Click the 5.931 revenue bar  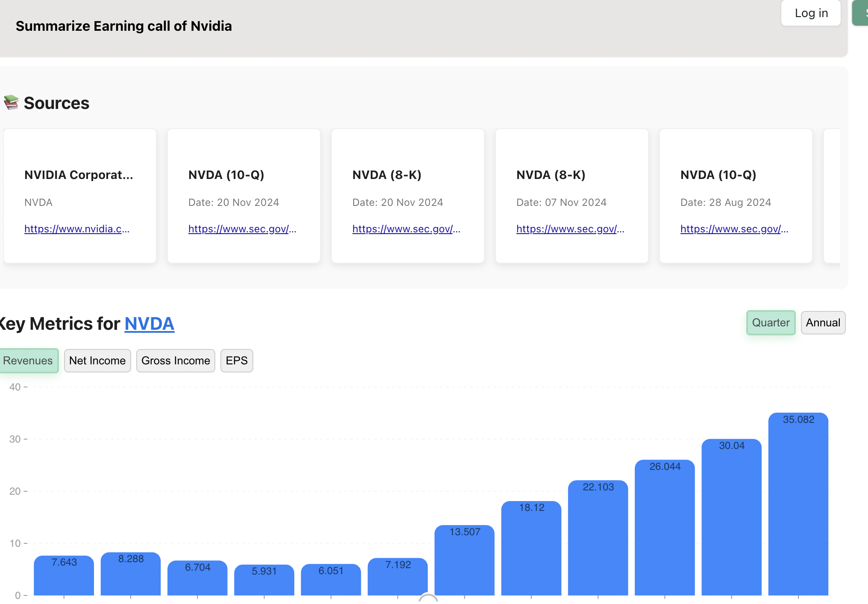[x=264, y=580]
